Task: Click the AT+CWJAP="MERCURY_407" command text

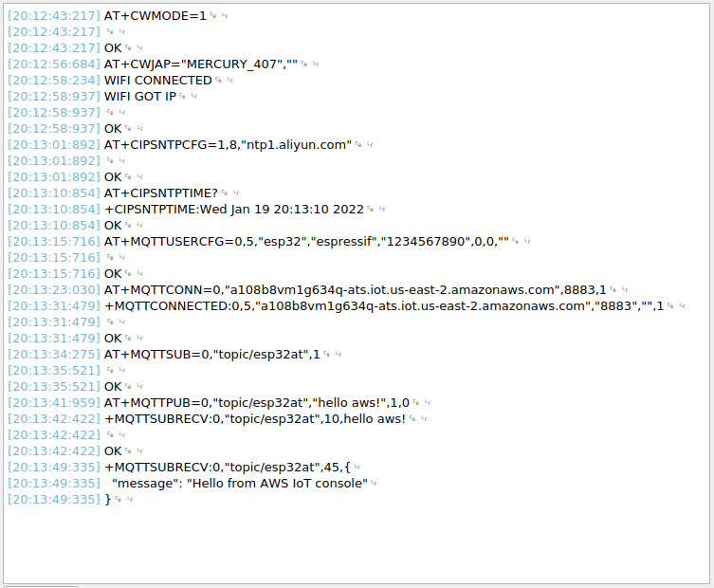Action: (x=201, y=64)
